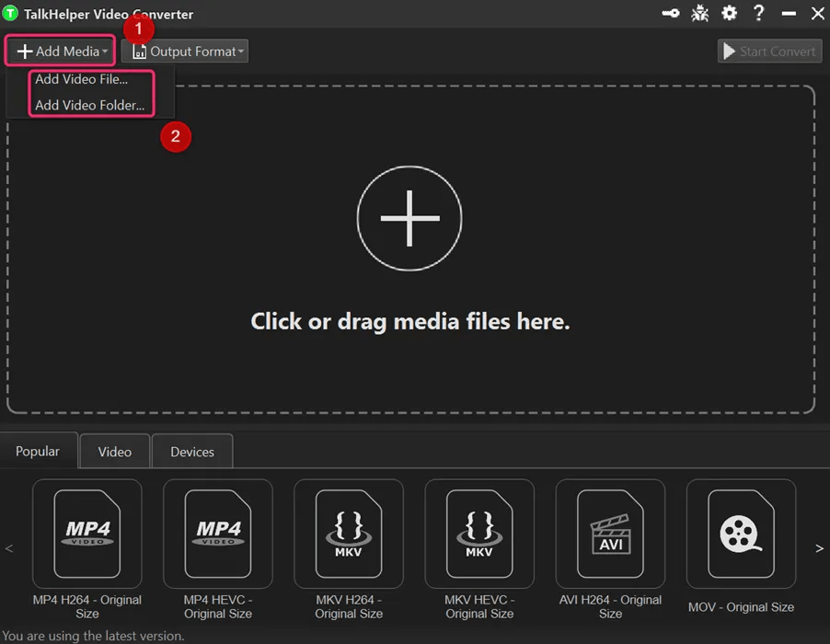Click the MKV H264 format thumbnail
The height and width of the screenshot is (644, 830).
pyautogui.click(x=349, y=534)
